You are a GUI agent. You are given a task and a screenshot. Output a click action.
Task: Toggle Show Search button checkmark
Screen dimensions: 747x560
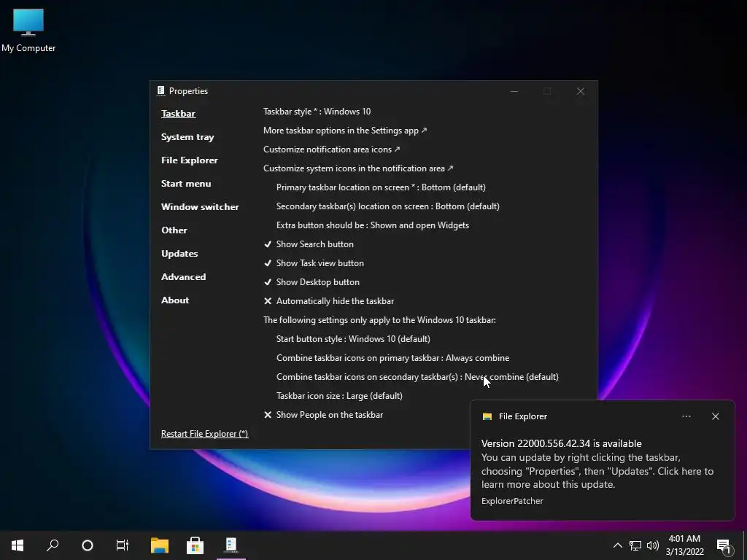(x=309, y=244)
